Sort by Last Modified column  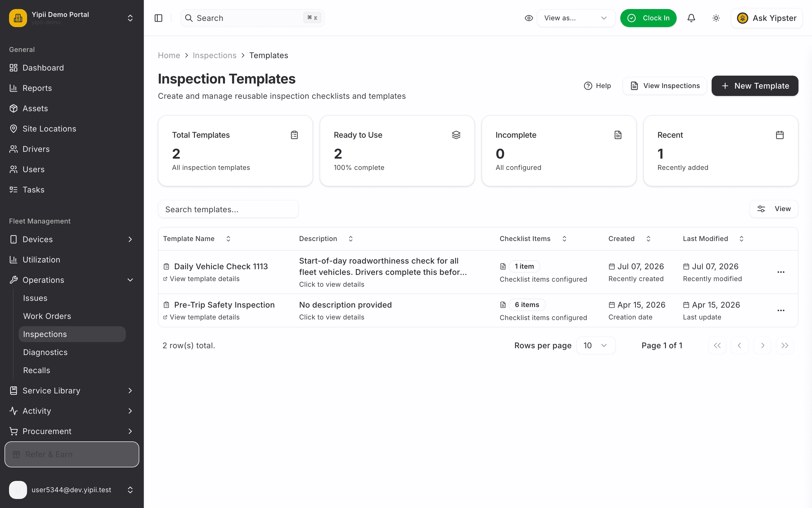(713, 239)
